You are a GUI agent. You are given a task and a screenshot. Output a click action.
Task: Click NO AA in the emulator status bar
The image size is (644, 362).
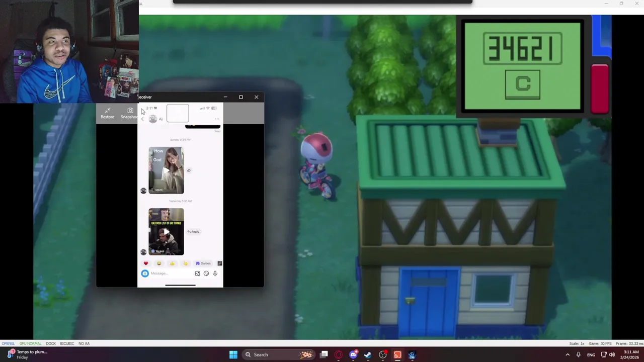coord(84,343)
